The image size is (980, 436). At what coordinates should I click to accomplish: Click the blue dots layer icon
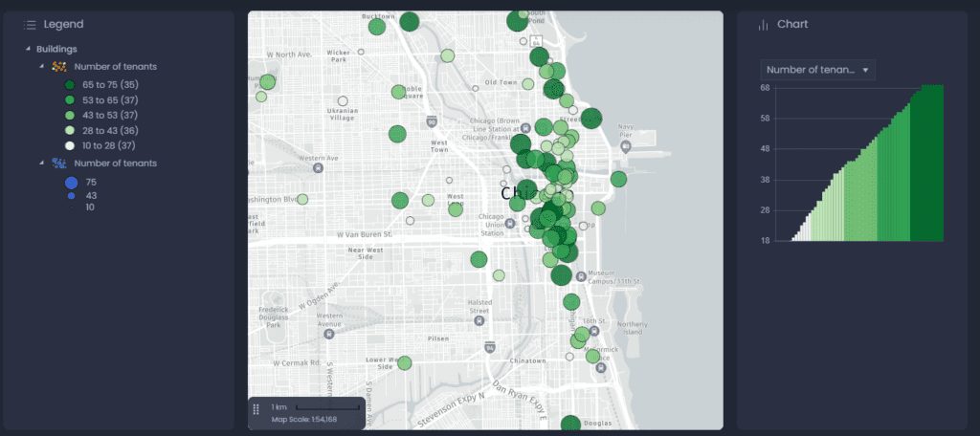[59, 163]
